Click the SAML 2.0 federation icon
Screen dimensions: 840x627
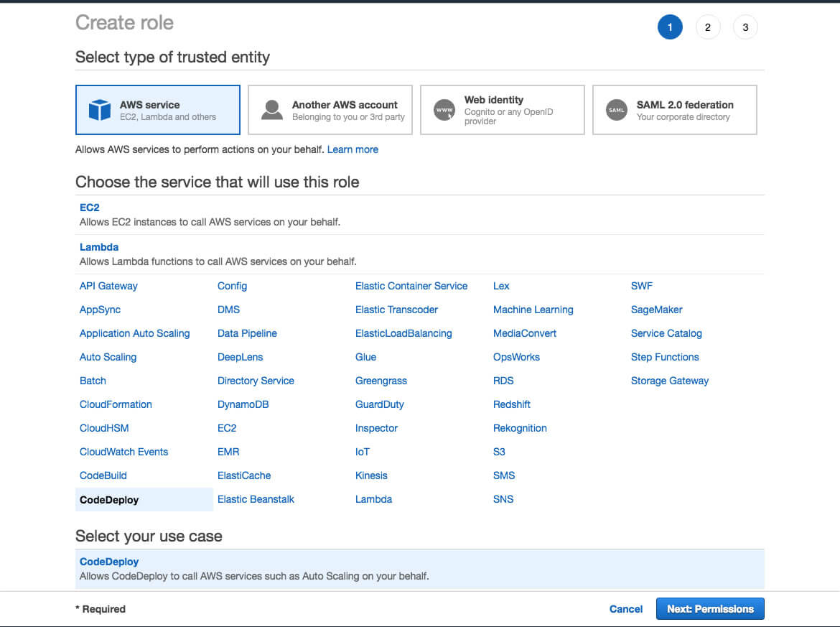tap(617, 110)
